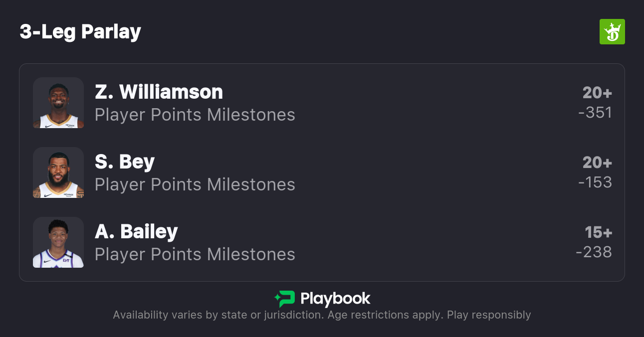Select the S. Bey player name

[x=125, y=162]
